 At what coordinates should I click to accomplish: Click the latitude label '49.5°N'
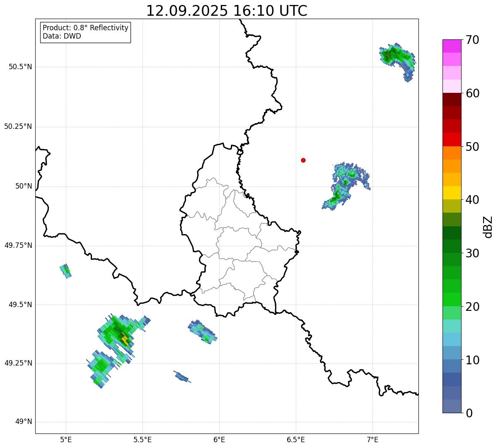click(x=20, y=305)
